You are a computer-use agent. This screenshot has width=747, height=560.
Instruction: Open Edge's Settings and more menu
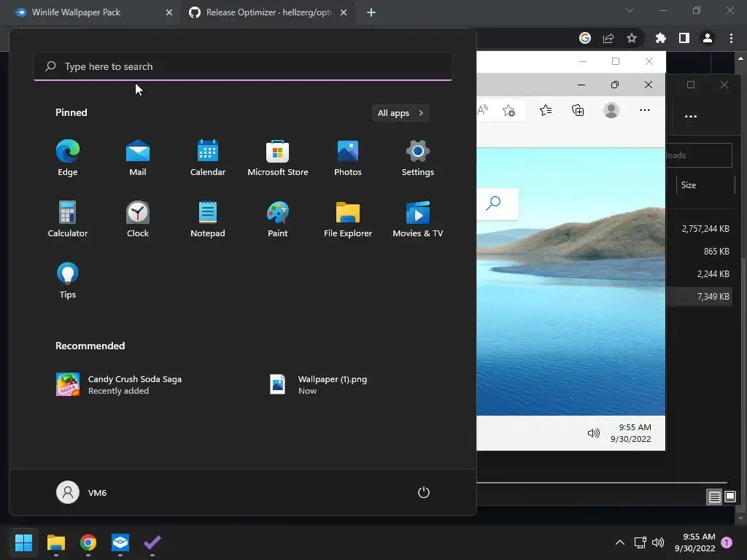(x=645, y=111)
